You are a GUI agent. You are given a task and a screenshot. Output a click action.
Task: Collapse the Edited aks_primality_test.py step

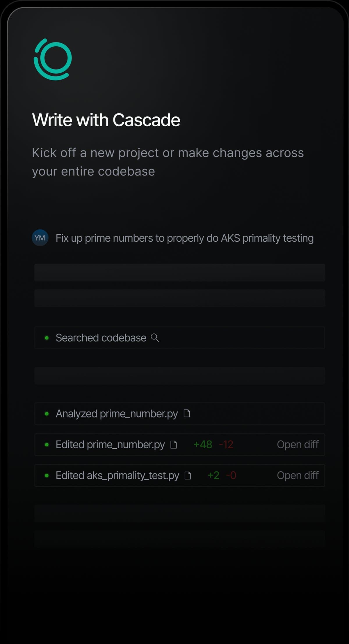tap(118, 475)
